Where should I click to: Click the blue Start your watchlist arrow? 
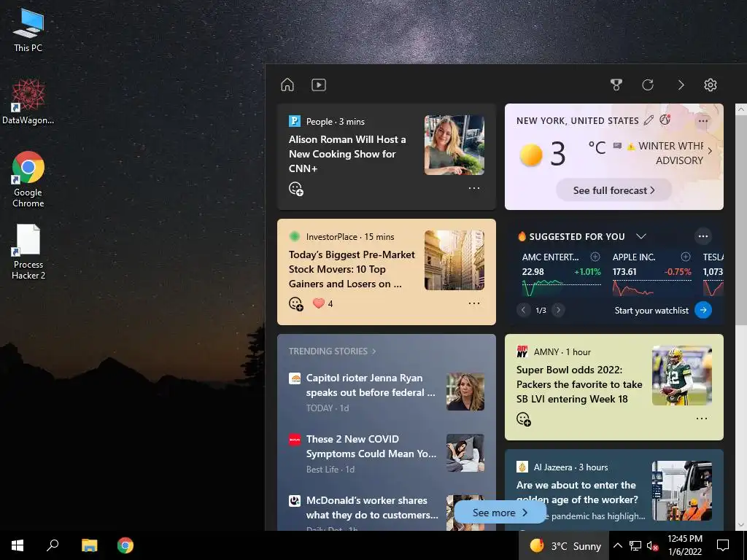pyautogui.click(x=703, y=310)
